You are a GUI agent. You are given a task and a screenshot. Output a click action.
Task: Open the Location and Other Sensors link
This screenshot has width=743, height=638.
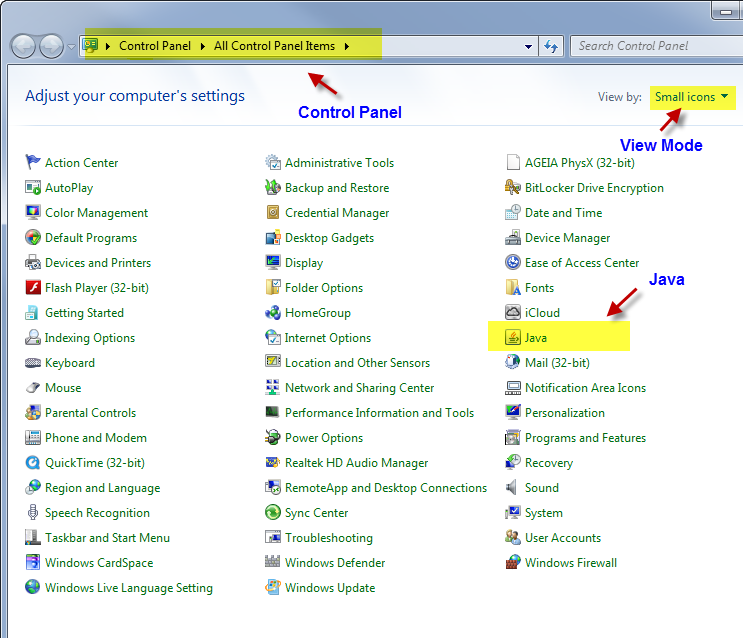click(x=357, y=363)
